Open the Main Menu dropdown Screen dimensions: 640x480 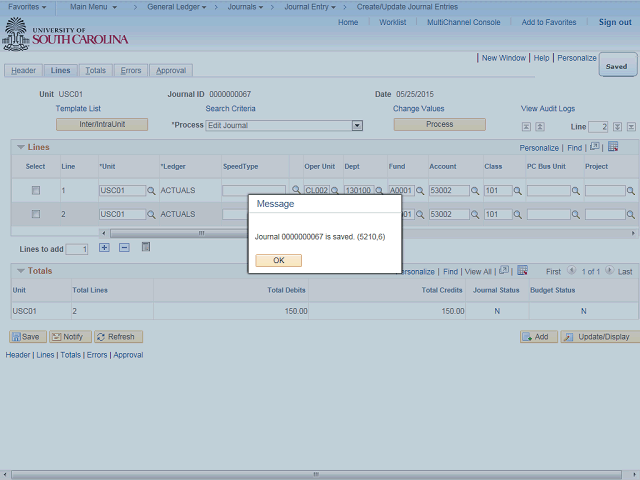[x=93, y=7]
